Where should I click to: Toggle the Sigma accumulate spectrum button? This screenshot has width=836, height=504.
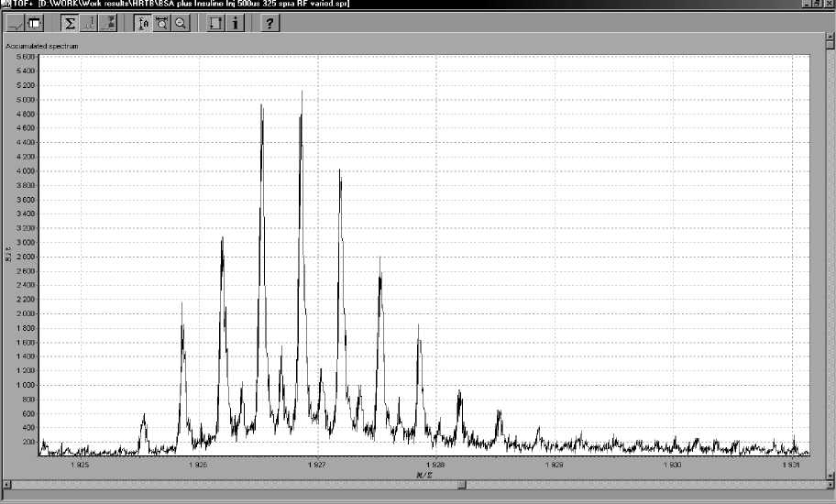coord(70,23)
